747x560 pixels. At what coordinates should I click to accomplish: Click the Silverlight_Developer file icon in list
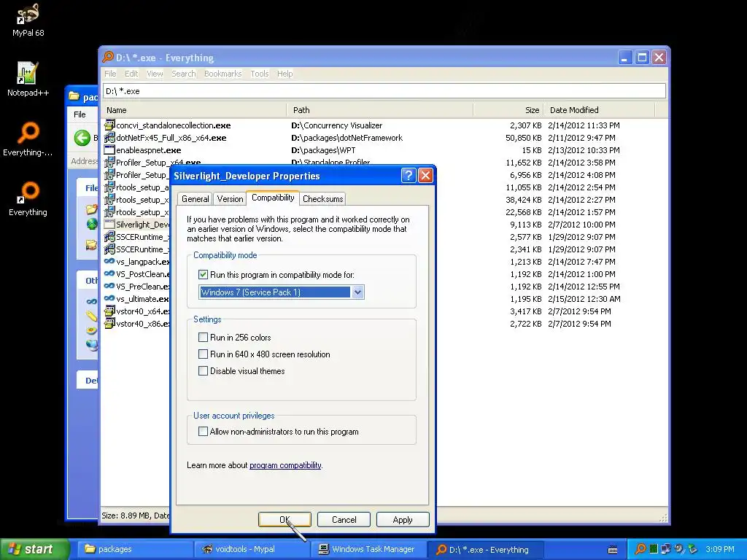(109, 225)
